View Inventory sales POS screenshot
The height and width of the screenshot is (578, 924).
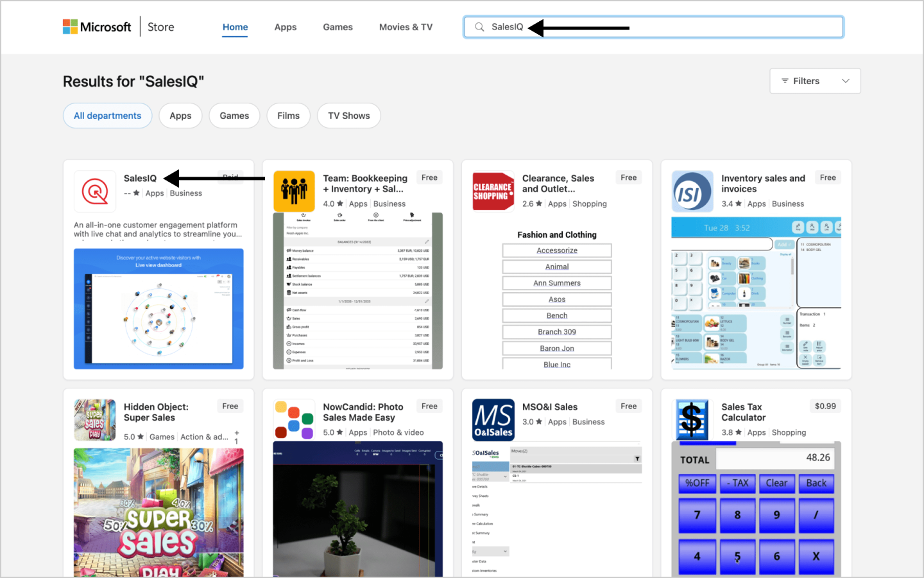point(757,293)
